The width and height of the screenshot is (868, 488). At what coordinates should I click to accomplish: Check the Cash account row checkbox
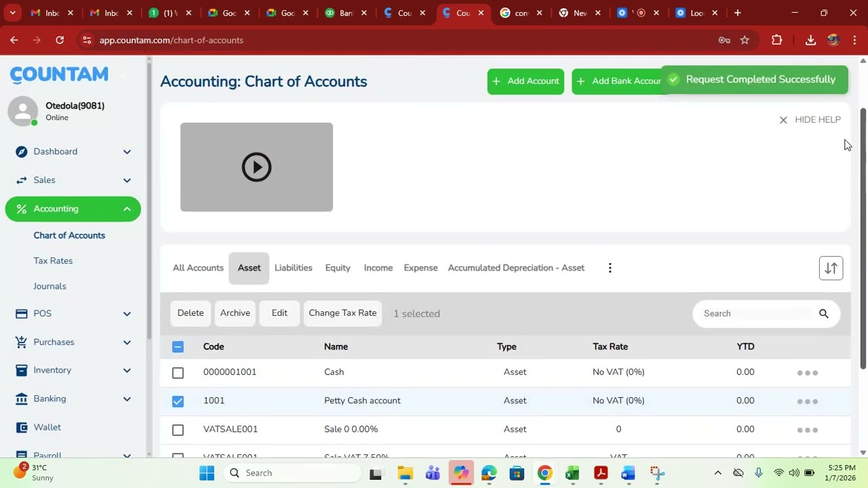[x=178, y=373]
